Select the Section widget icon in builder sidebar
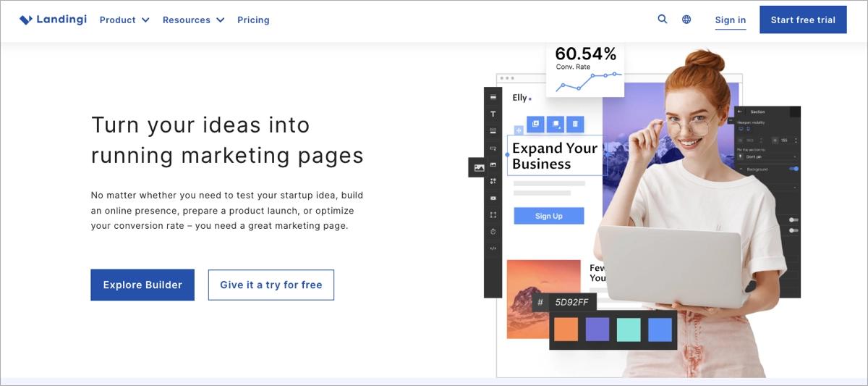The width and height of the screenshot is (868, 386). click(x=493, y=97)
